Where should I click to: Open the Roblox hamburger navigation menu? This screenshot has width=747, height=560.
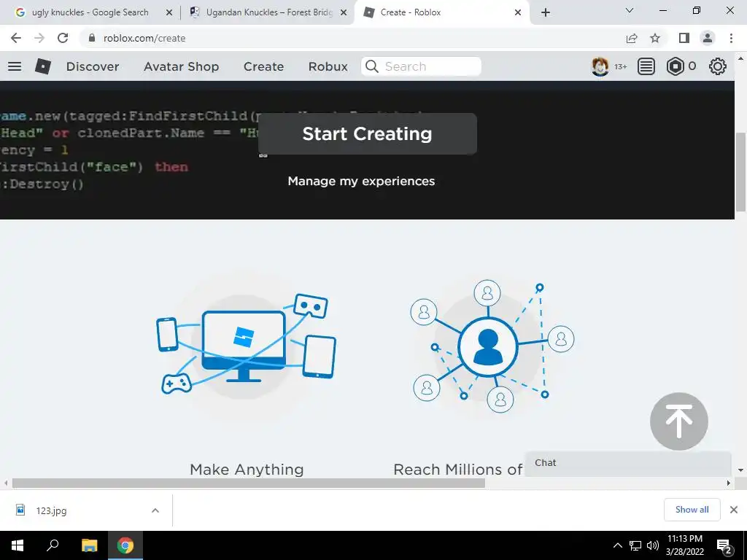pyautogui.click(x=15, y=66)
